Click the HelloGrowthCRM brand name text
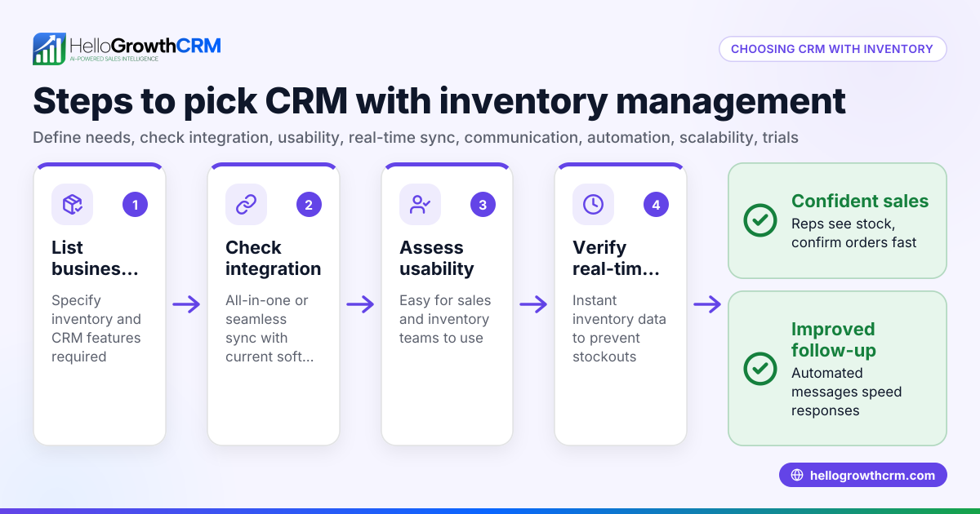This screenshot has width=980, height=514. pos(145,45)
